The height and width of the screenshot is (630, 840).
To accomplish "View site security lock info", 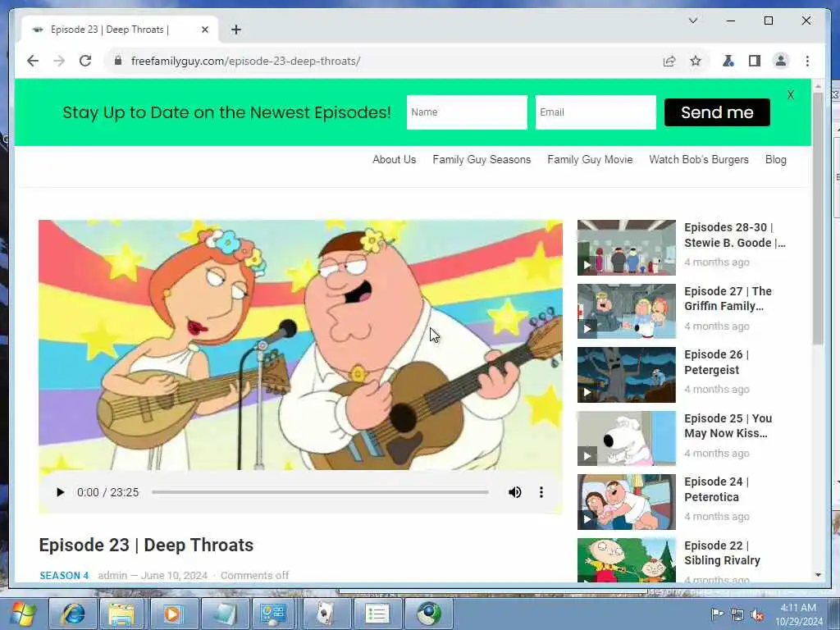I will pos(118,61).
